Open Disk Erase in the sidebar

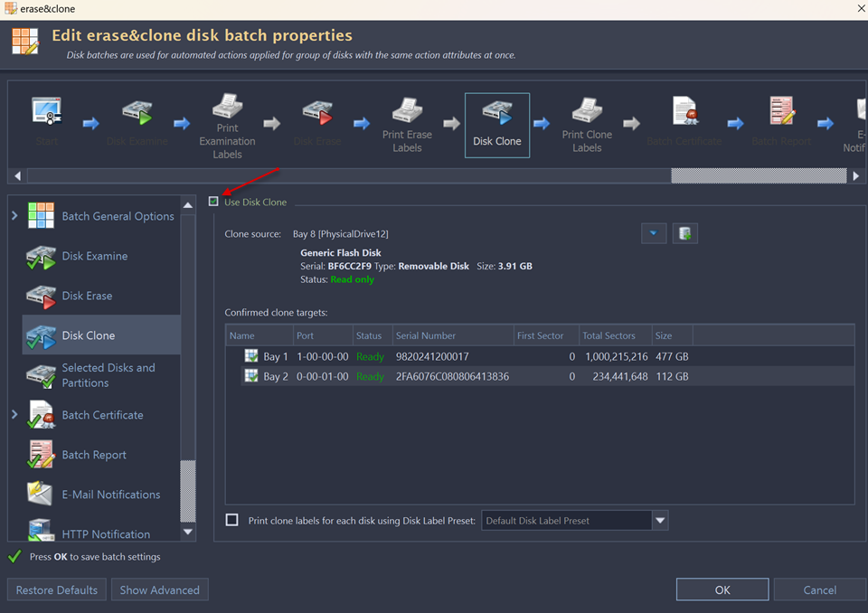tap(87, 296)
